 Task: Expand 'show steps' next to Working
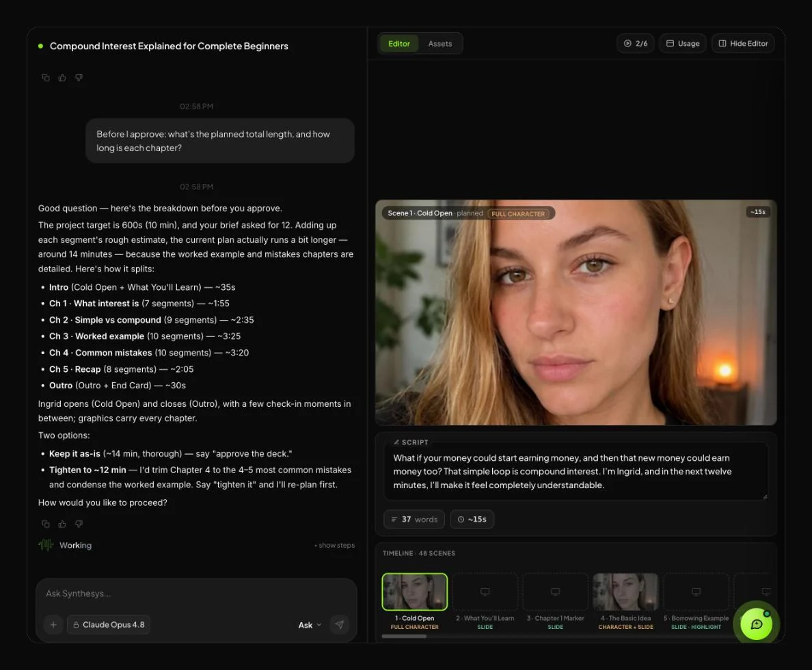[x=334, y=545]
